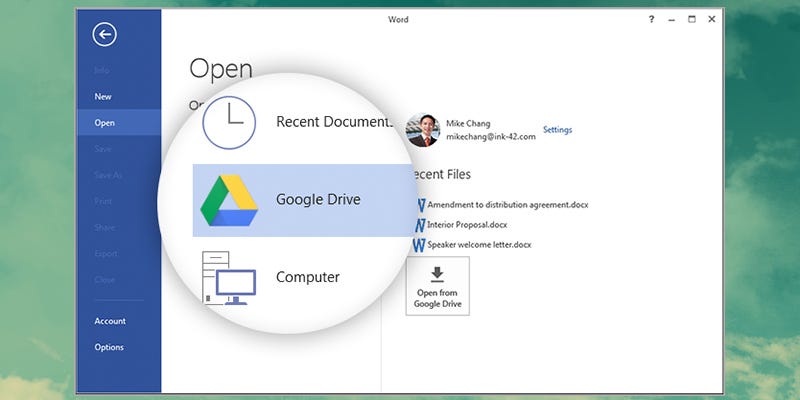Click Word icon beside Interior Proposal.docx

420,225
